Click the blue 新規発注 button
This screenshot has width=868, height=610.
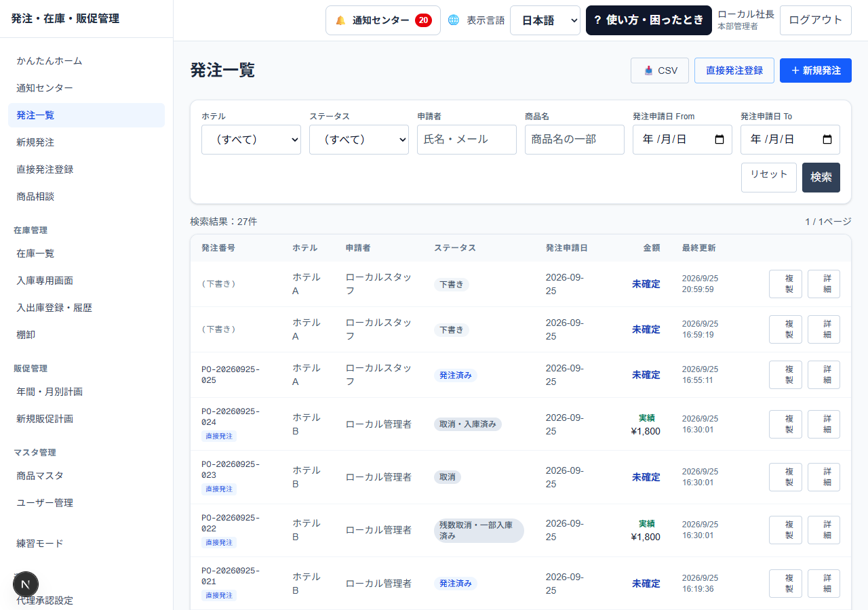pos(816,70)
